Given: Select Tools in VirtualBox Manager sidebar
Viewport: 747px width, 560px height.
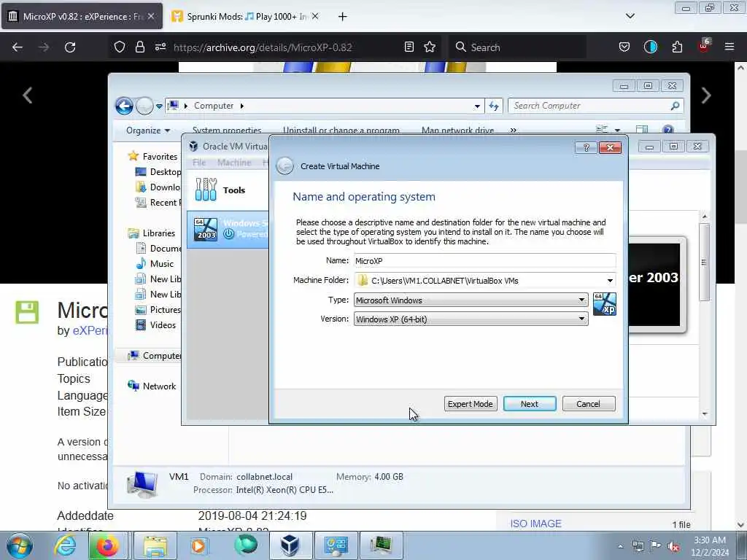Looking at the screenshot, I should click(228, 190).
